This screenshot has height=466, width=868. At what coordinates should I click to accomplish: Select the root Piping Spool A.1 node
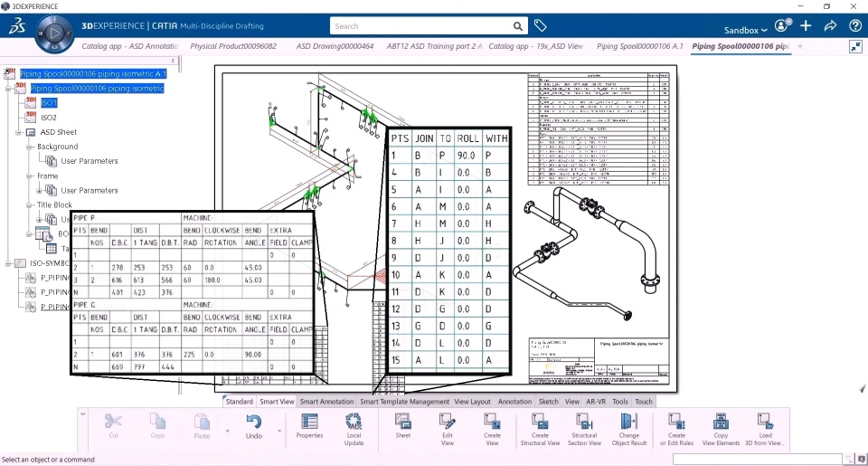pos(92,73)
